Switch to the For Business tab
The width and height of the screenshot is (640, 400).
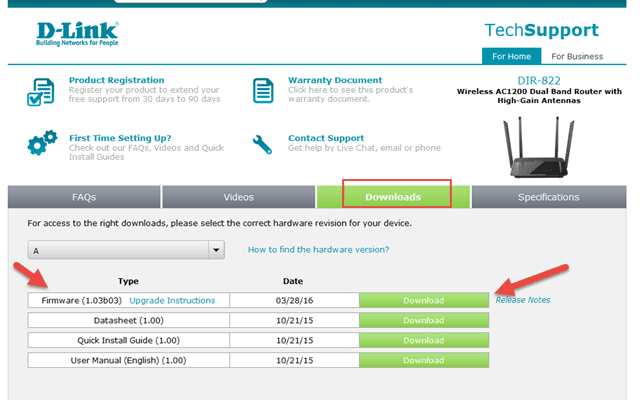tap(577, 56)
